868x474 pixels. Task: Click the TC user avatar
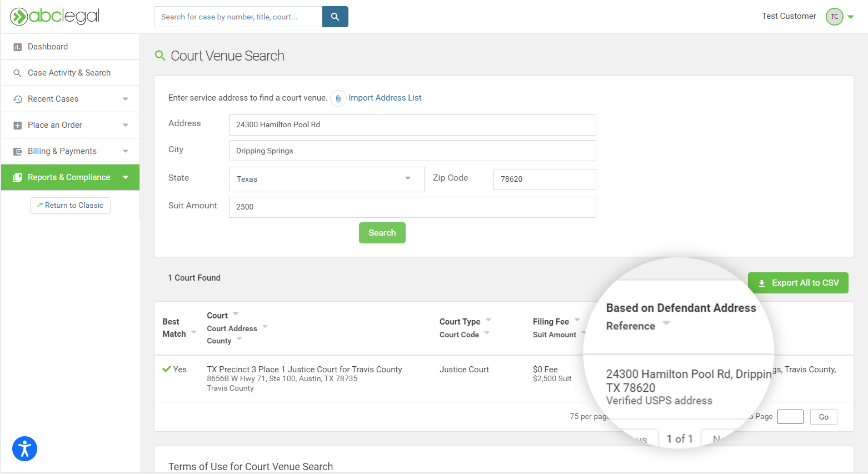834,17
